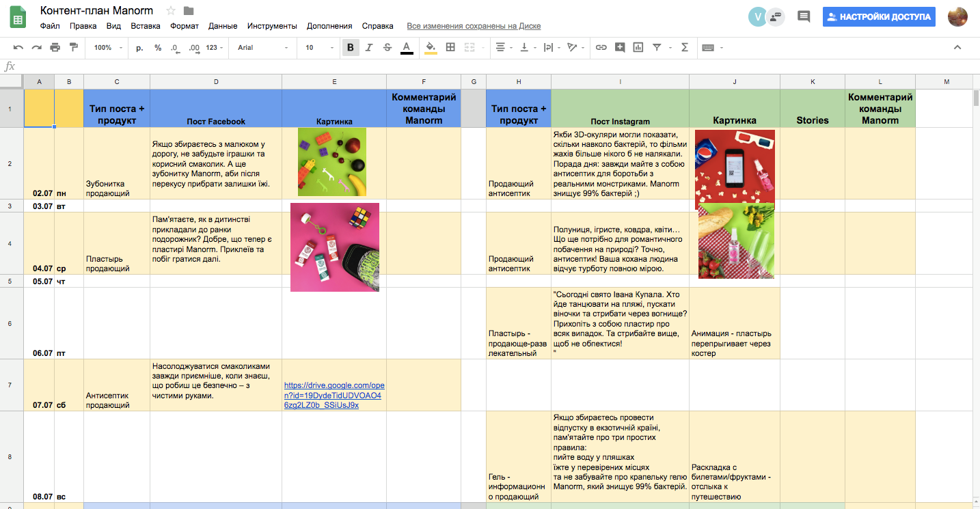Decrease decimal places
This screenshot has height=509, width=980.
click(175, 47)
